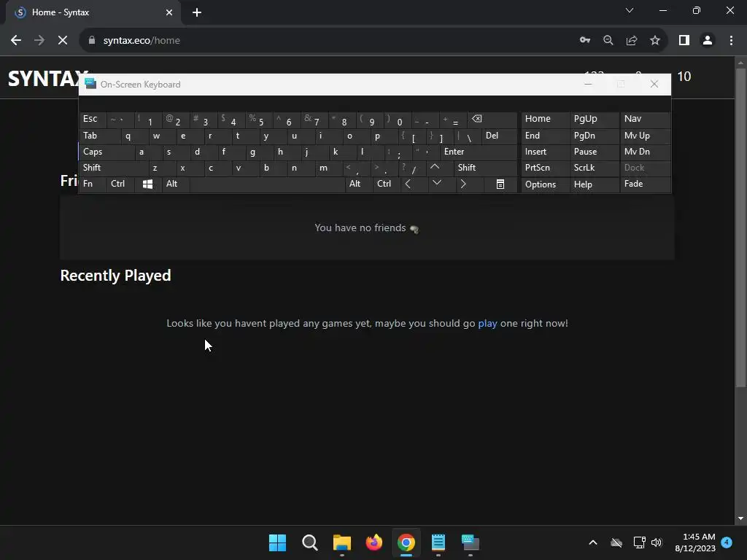Launch Firefox from the taskbar
This screenshot has width=747, height=560.
point(374,542)
